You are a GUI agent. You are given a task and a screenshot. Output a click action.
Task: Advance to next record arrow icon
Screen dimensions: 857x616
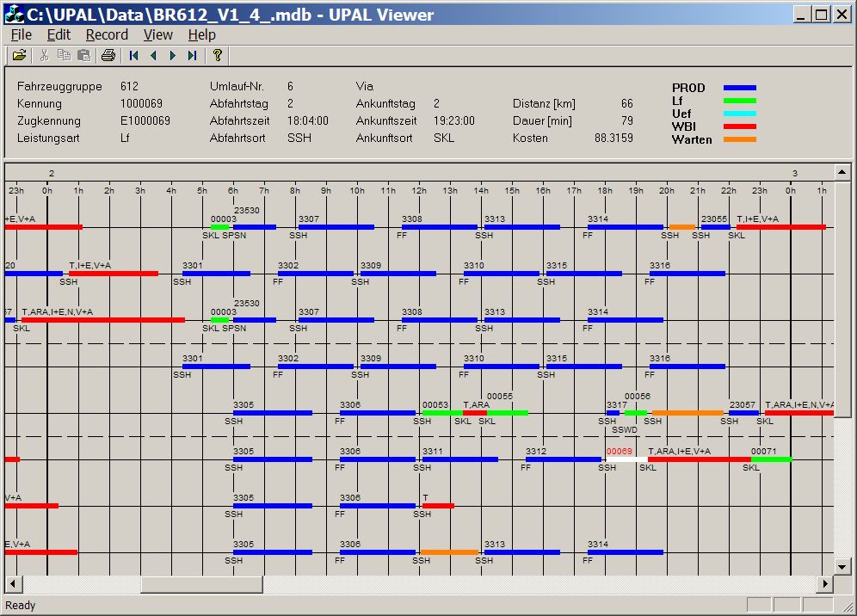point(172,56)
